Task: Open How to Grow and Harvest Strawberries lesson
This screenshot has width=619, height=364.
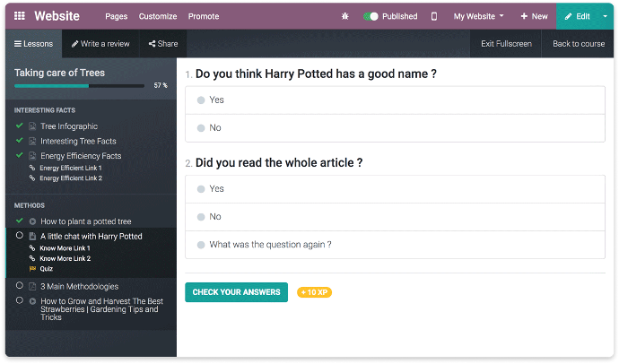Action: pos(102,308)
